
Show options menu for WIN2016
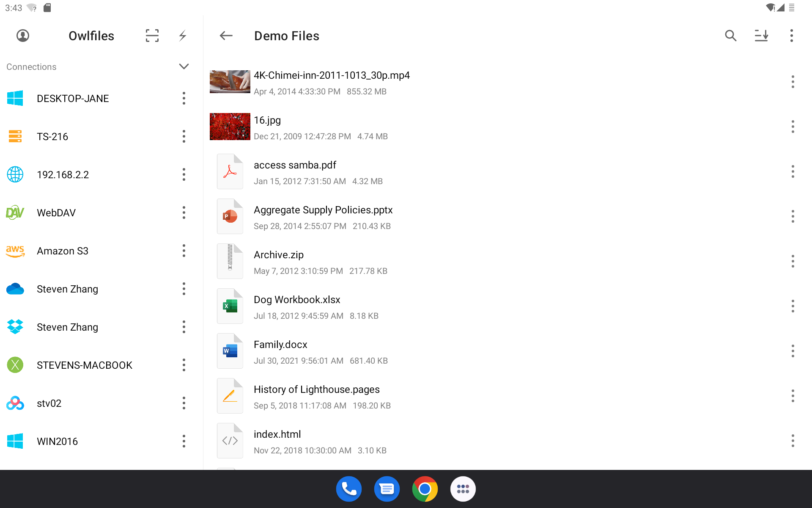tap(184, 441)
